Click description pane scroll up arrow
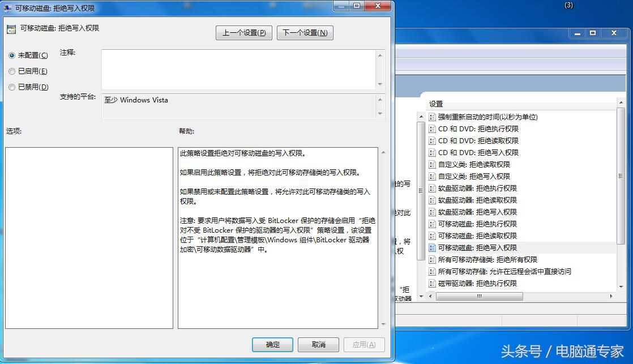The image size is (633, 364). coord(421,117)
